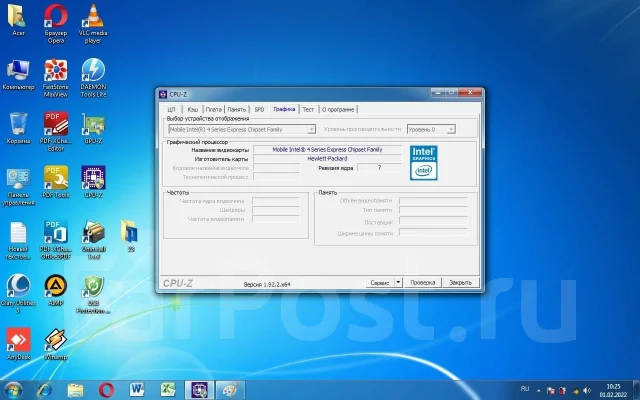This screenshot has height=400, width=640.
Task: Open the Сервис button dropdown arrow
Action: click(398, 282)
